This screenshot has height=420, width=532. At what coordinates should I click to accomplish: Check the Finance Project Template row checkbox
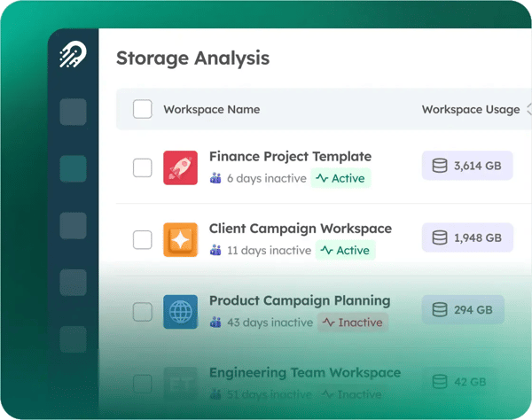(x=143, y=167)
